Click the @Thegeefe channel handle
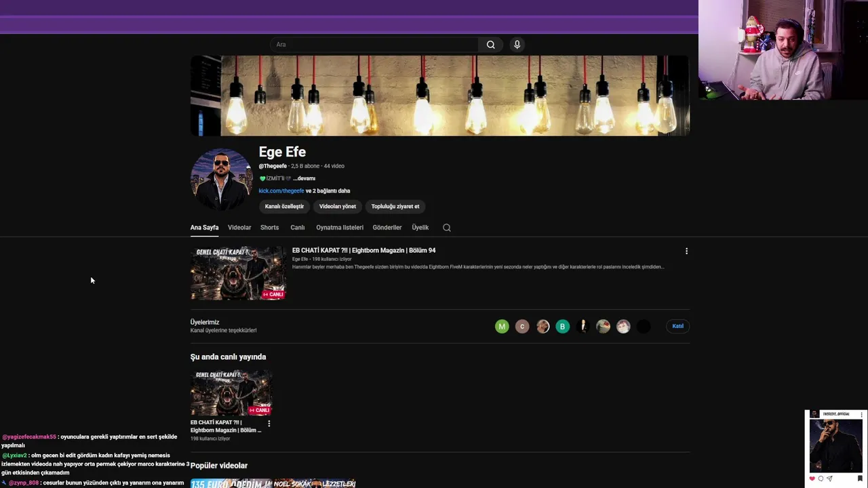This screenshot has width=868, height=488. 273,166
